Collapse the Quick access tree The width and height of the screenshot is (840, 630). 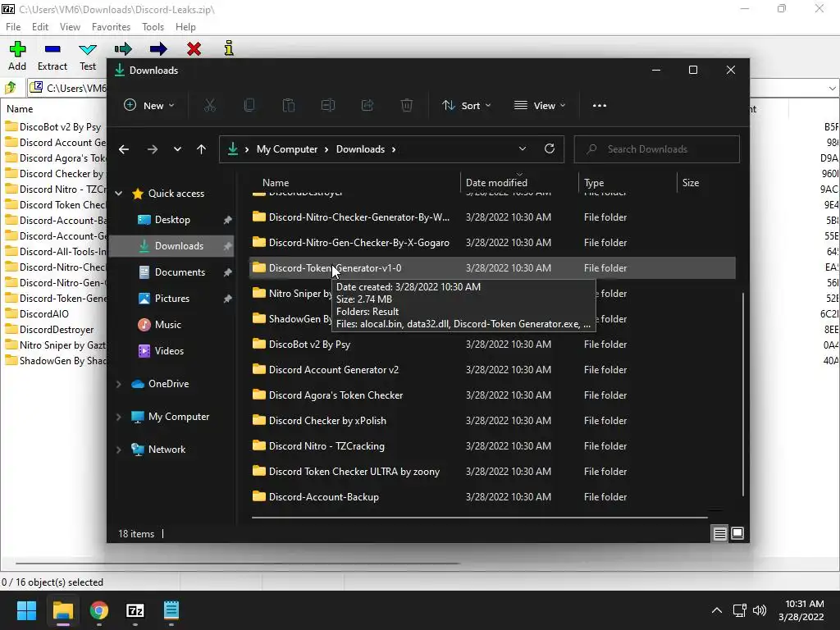pos(119,194)
